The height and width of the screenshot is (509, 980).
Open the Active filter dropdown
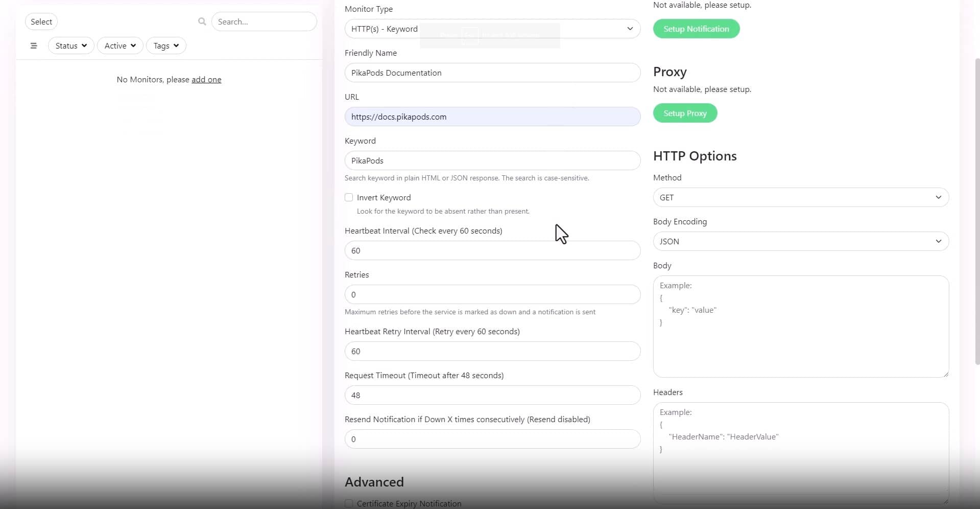click(x=120, y=45)
